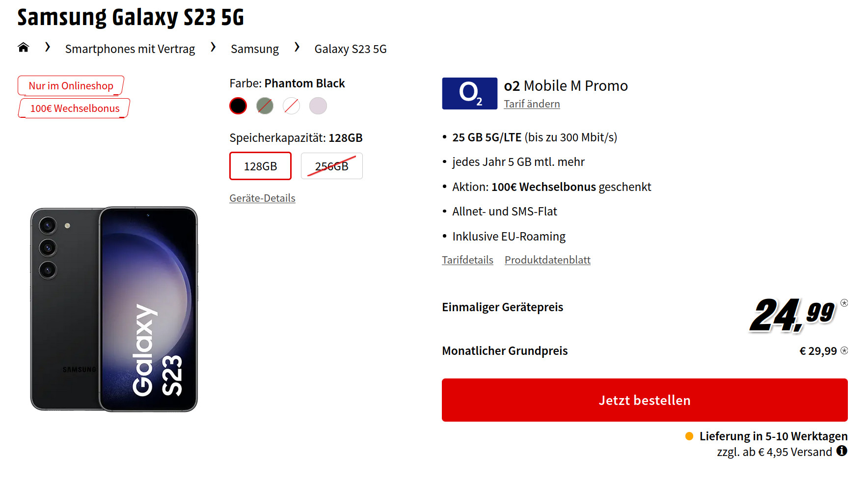
Task: Open the shipping cost info icon
Action: pyautogui.click(x=842, y=451)
